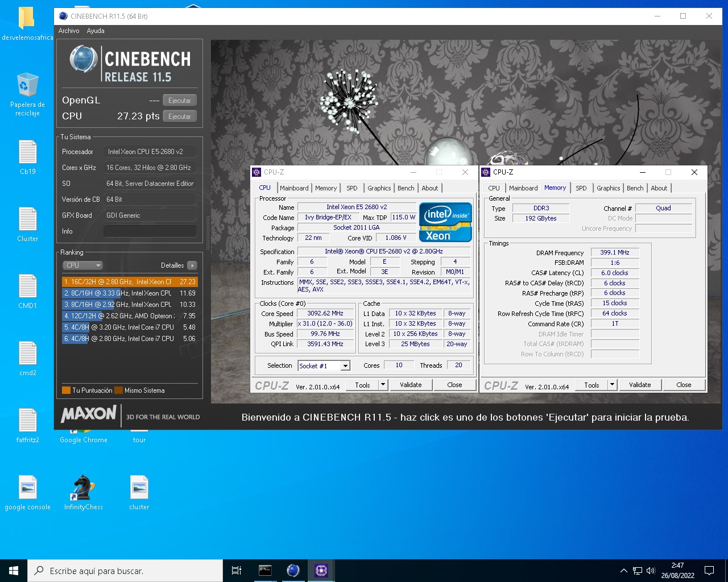The height and width of the screenshot is (582, 728).
Task: Open the command prompt taskbar icon
Action: (x=265, y=571)
